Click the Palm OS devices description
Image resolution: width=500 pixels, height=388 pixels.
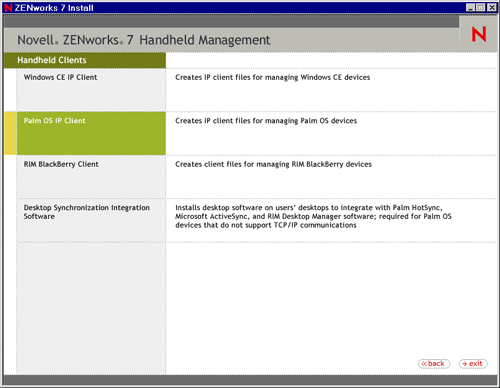tap(266, 121)
